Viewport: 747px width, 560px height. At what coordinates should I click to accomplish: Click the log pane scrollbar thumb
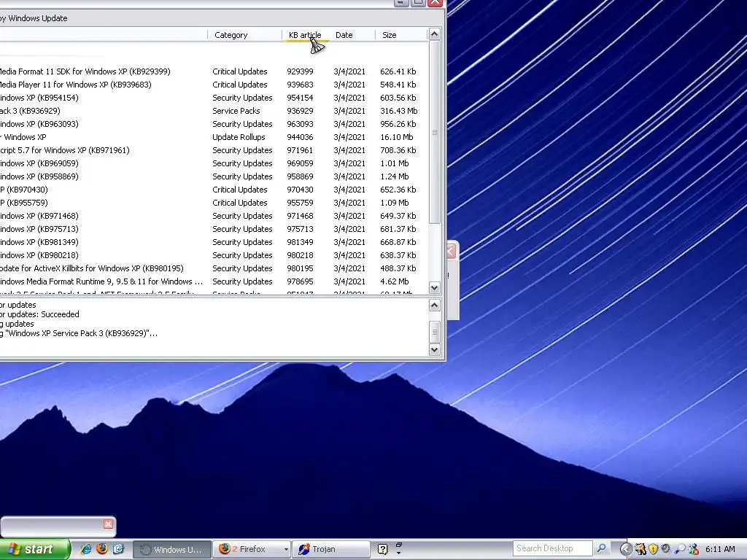click(435, 332)
